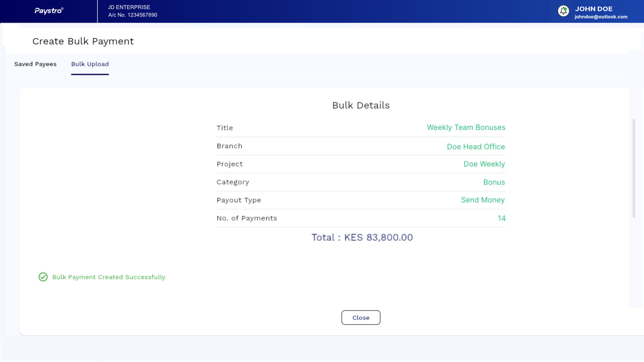Image resolution: width=644 pixels, height=362 pixels.
Task: Click the JD ENTERPRISE account name
Action: tap(129, 7)
